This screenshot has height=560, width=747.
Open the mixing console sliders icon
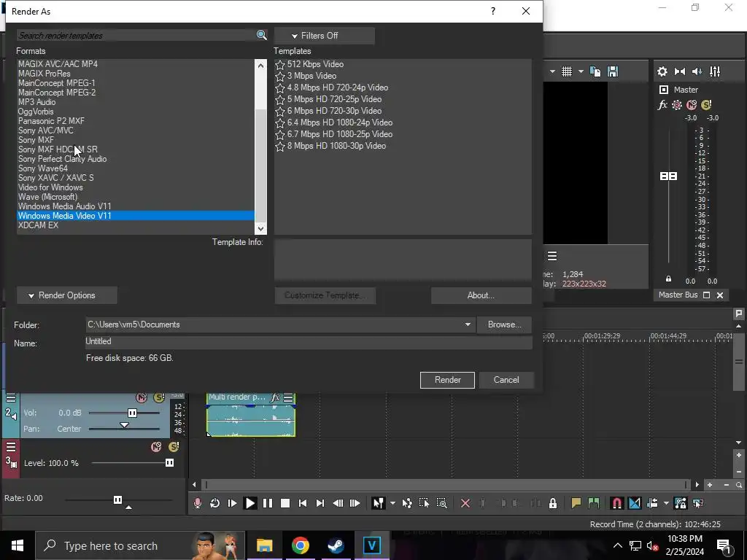(715, 71)
